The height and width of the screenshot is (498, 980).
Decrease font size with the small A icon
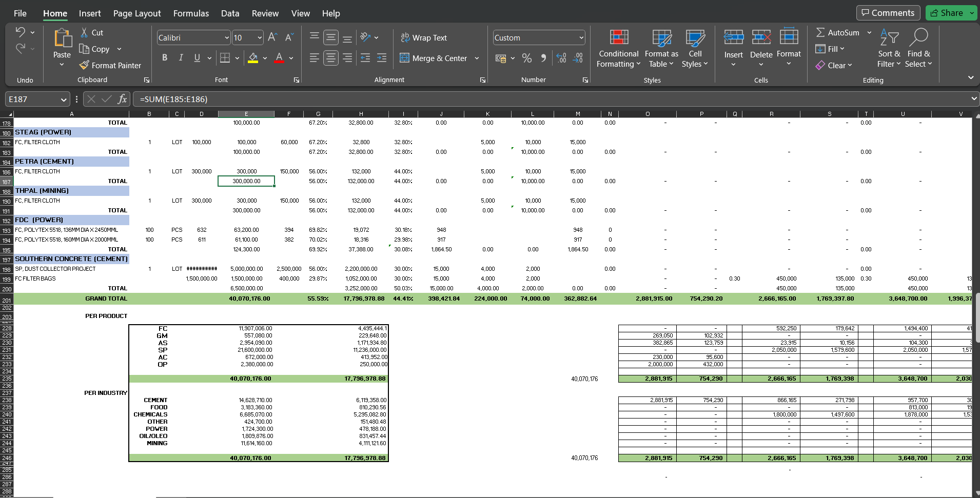click(289, 37)
